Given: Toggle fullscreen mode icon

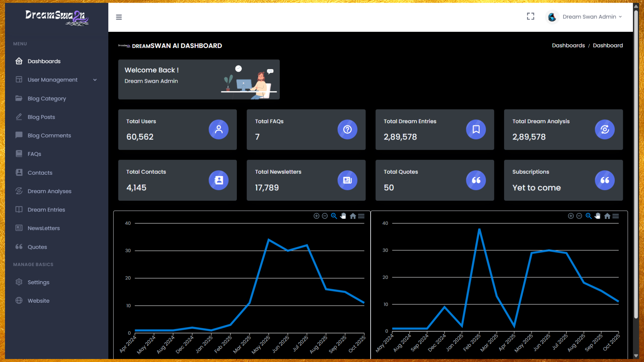Looking at the screenshot, I should (530, 16).
